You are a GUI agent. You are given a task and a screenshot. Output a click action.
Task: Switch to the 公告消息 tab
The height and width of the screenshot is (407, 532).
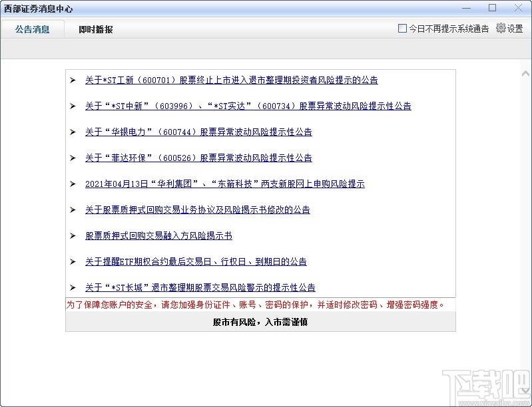point(32,29)
